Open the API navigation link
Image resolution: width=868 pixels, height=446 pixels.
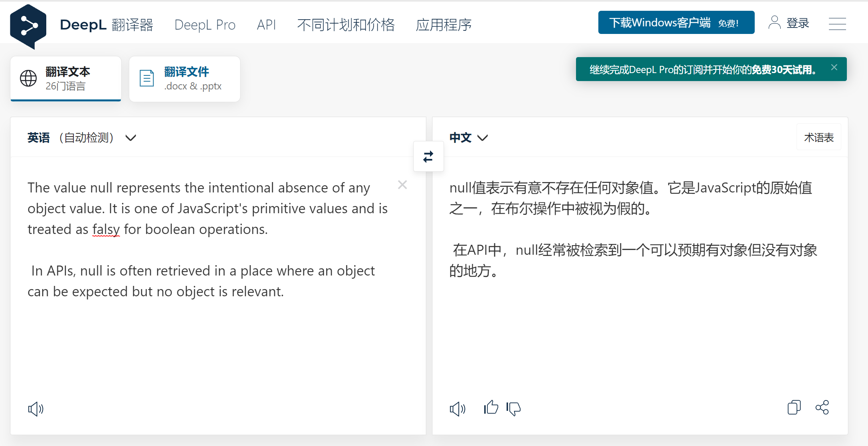[266, 25]
